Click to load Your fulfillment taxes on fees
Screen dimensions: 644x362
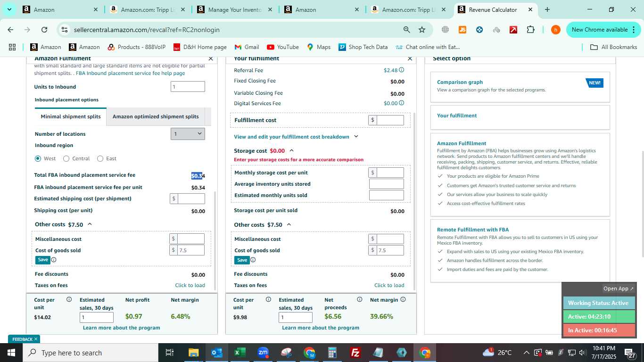(x=389, y=285)
